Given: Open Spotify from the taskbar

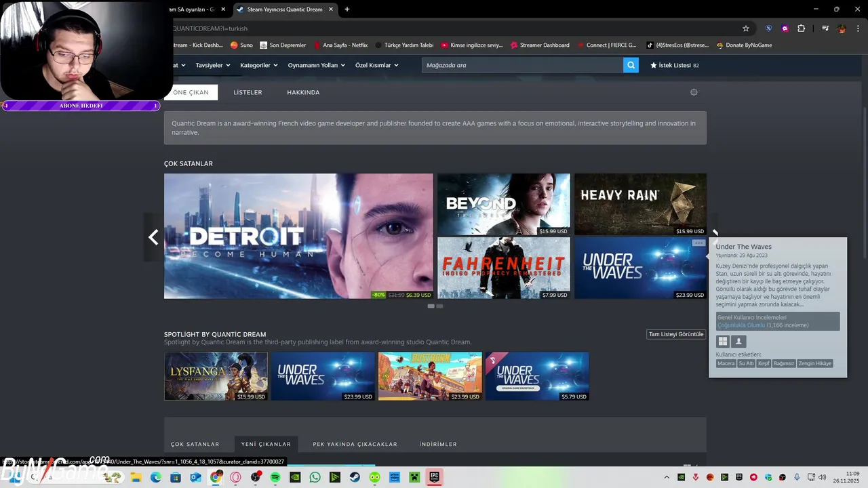Looking at the screenshot, I should pyautogui.click(x=275, y=477).
